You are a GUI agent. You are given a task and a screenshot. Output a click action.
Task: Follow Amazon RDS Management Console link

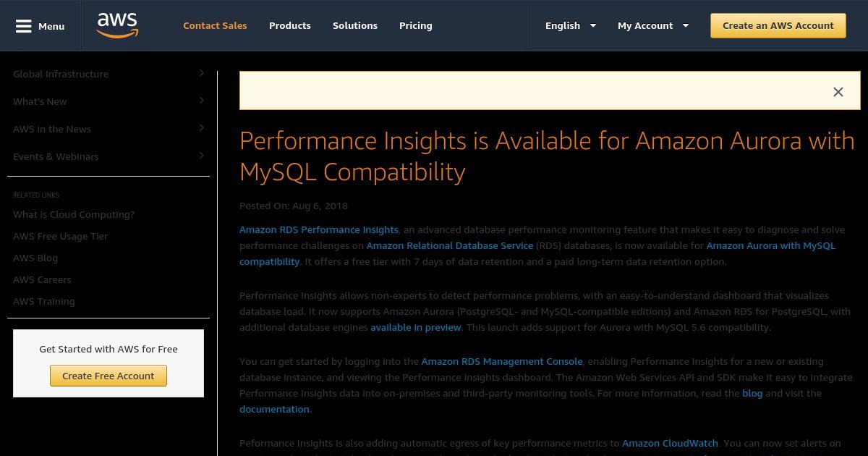pos(502,361)
